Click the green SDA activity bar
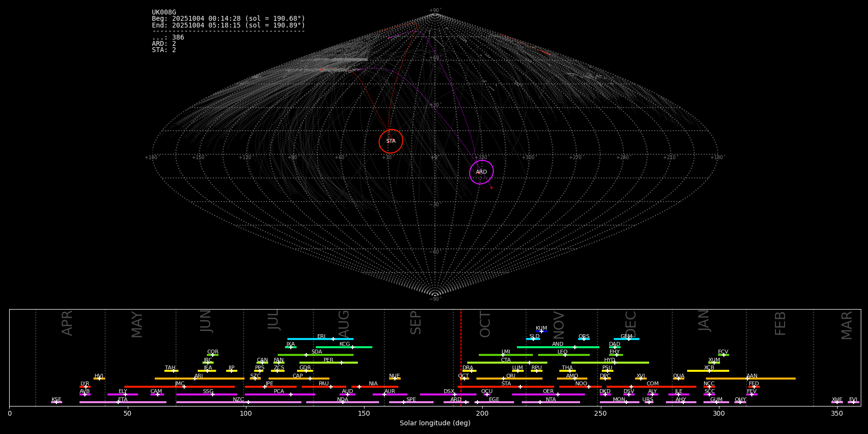 coord(315,355)
